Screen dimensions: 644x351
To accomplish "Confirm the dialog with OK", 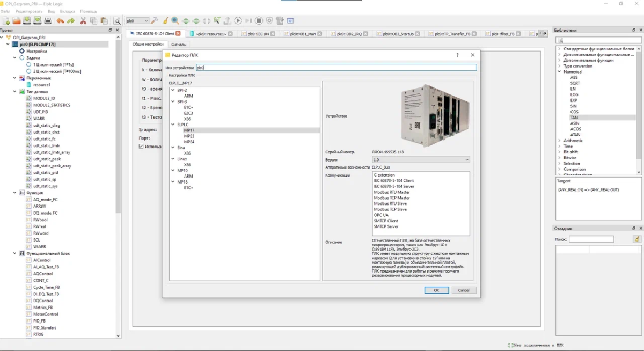I will (436, 290).
